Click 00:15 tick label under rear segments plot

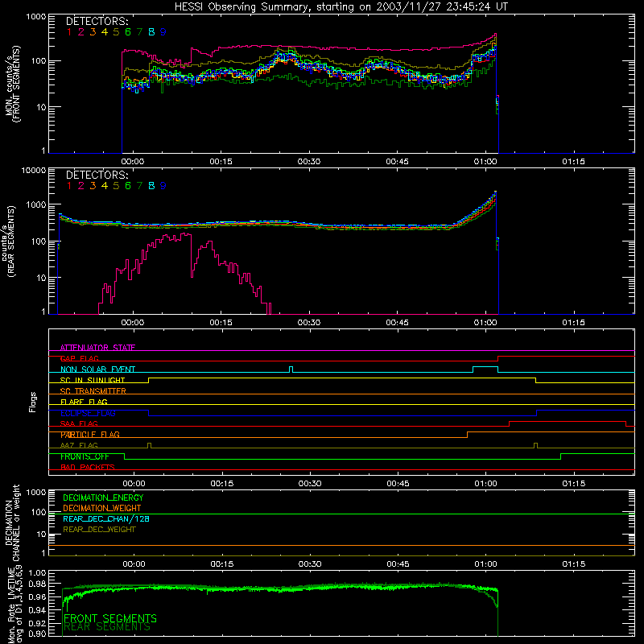[x=221, y=323]
